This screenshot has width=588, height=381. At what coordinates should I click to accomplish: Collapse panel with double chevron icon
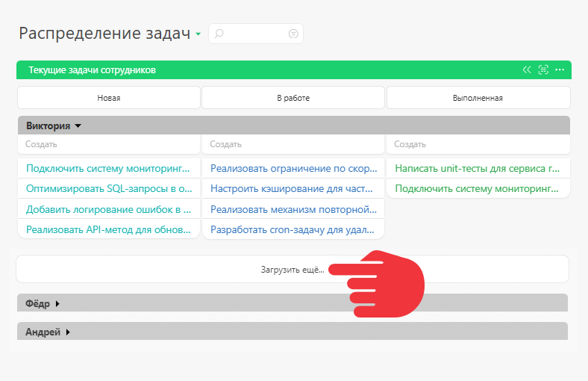point(527,69)
